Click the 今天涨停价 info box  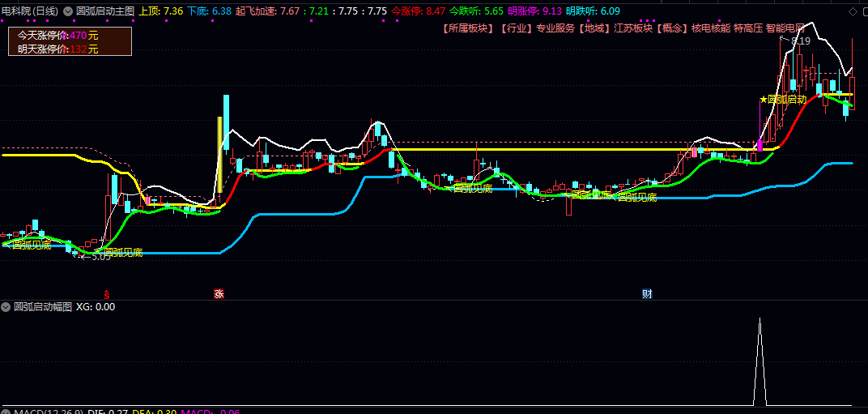tap(69, 42)
